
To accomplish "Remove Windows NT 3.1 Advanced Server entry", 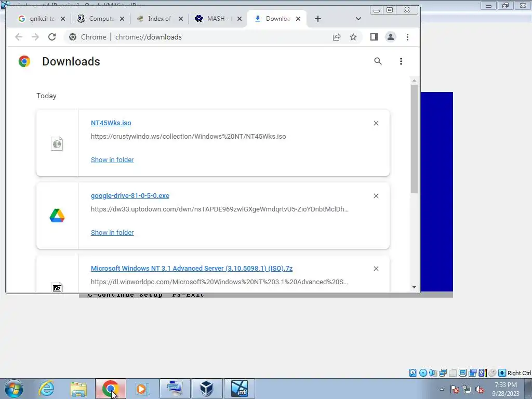I will point(376,269).
